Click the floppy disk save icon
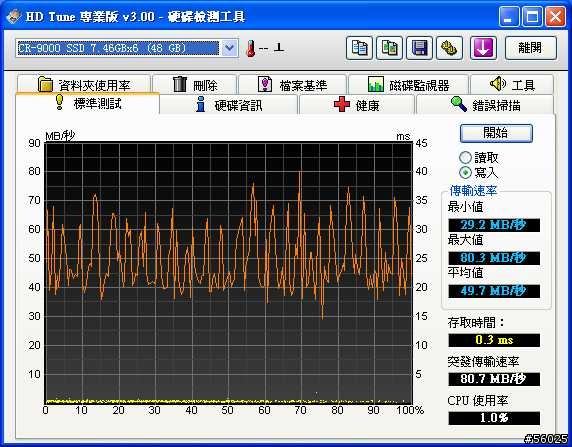572x447 pixels. [x=419, y=48]
